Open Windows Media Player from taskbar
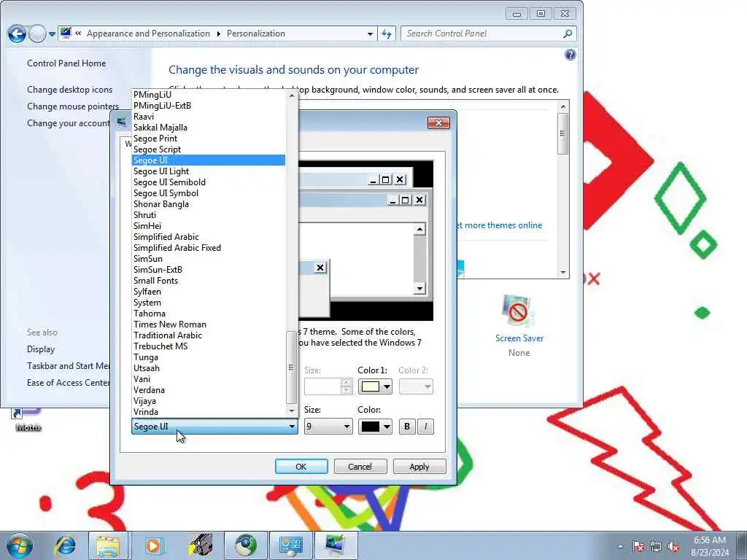The image size is (747, 560). [x=153, y=545]
